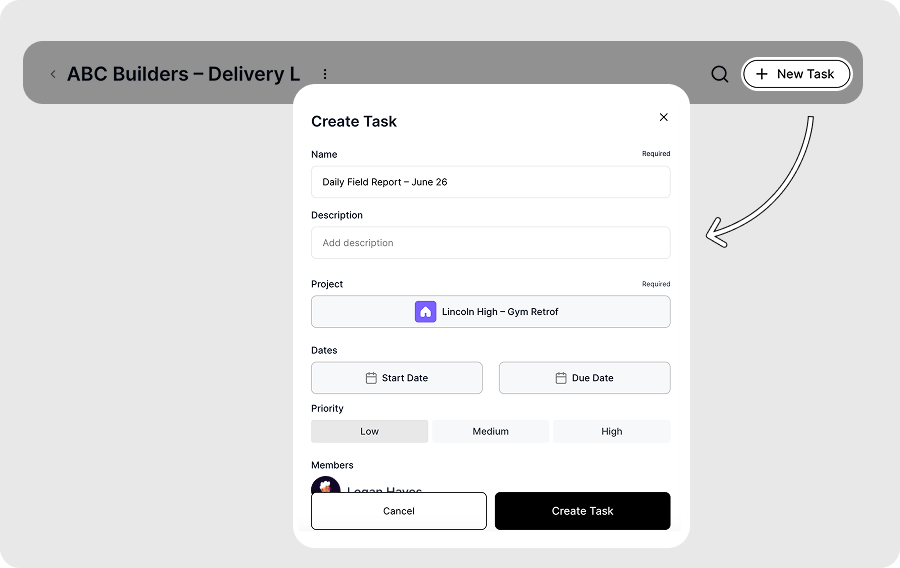Image resolution: width=900 pixels, height=568 pixels.
Task: Open the Due Date picker
Action: coord(584,378)
